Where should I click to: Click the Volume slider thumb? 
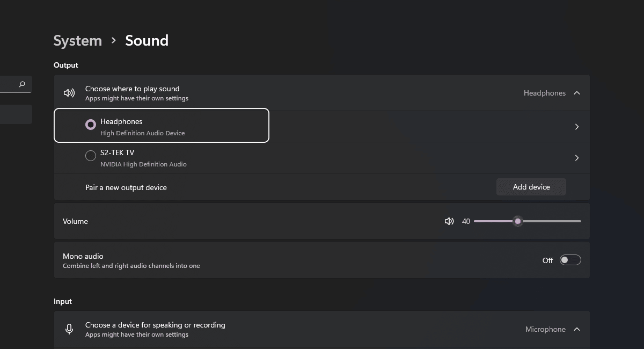pyautogui.click(x=517, y=221)
